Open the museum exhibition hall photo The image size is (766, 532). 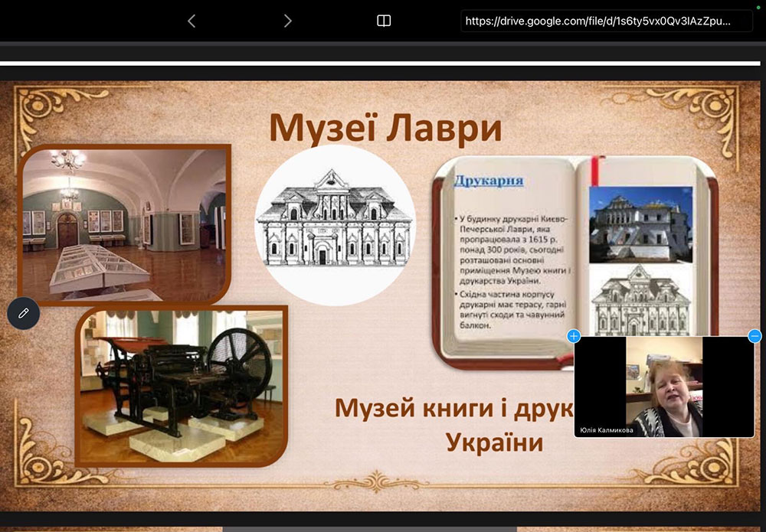click(x=124, y=224)
